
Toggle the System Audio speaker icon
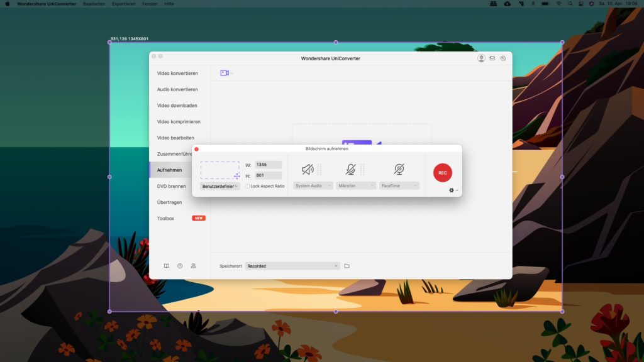click(308, 169)
